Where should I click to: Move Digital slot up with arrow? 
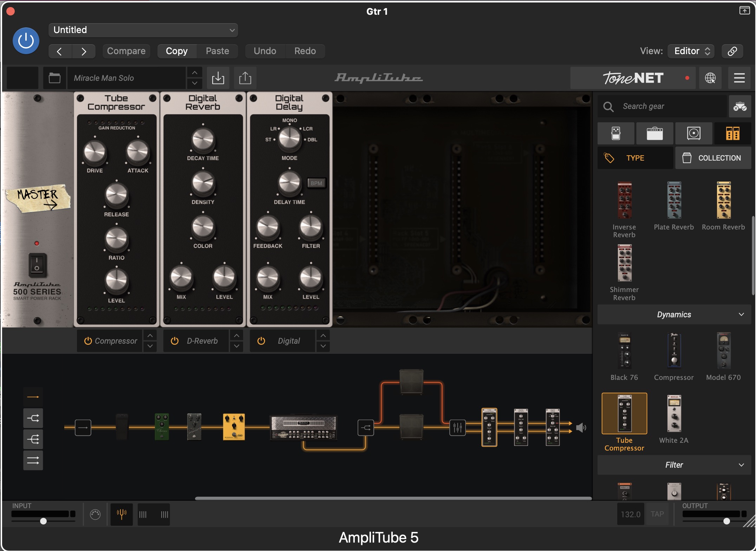323,336
